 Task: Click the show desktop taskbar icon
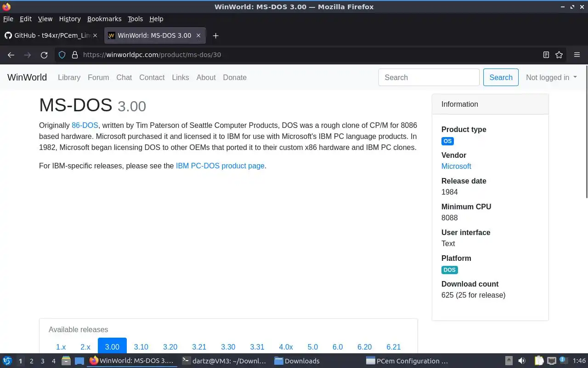(x=79, y=361)
